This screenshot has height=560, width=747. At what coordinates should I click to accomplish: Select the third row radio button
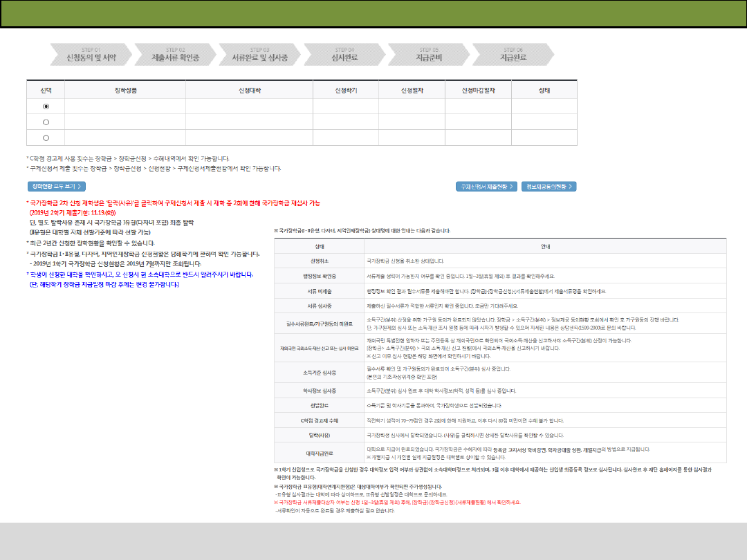pyautogui.click(x=46, y=137)
